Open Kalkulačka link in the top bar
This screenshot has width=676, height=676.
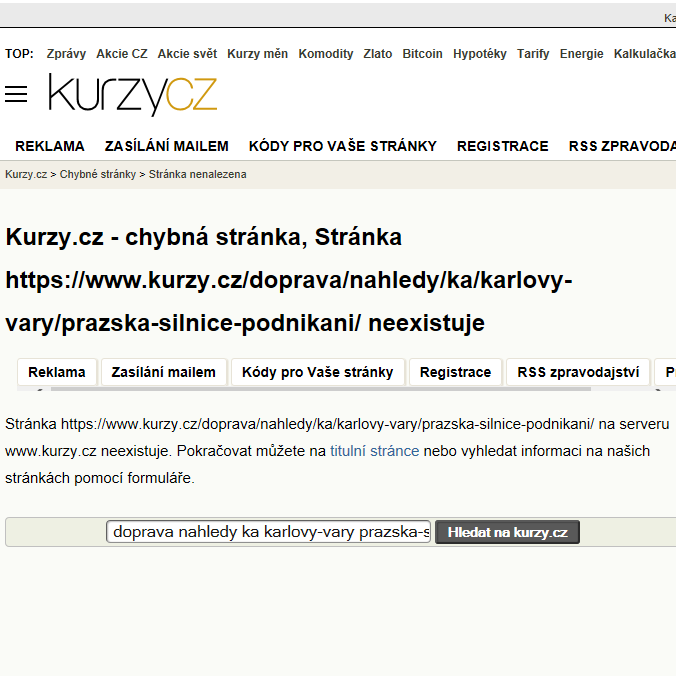point(645,54)
